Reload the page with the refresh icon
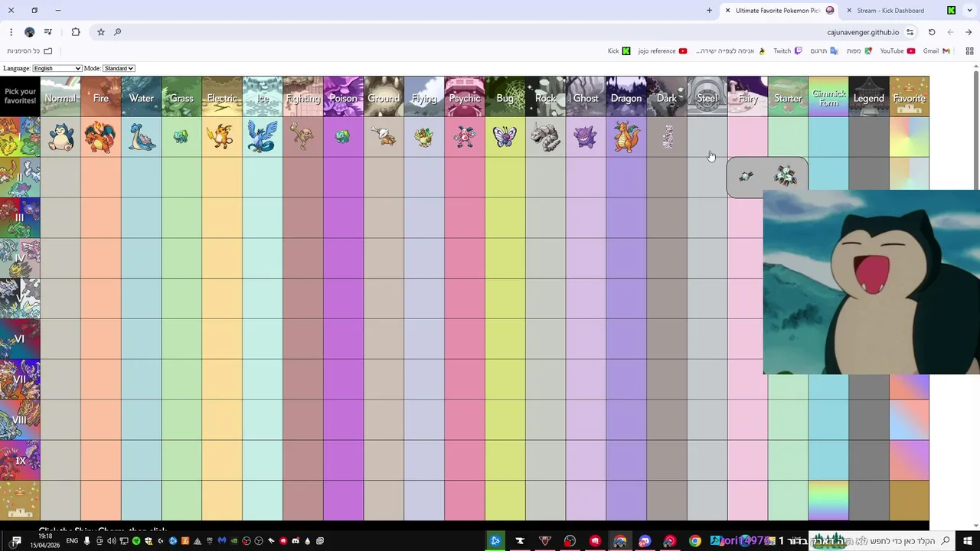This screenshot has height=551, width=980. point(932,32)
